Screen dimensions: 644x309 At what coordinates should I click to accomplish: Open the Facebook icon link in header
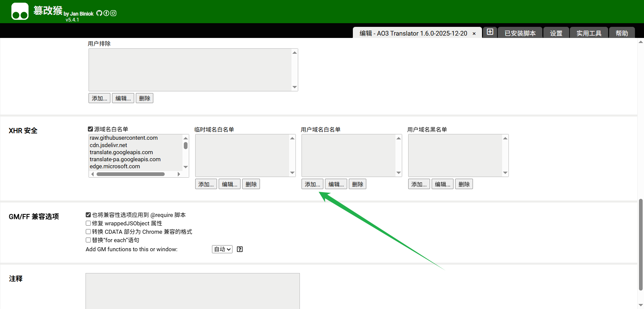pos(106,13)
